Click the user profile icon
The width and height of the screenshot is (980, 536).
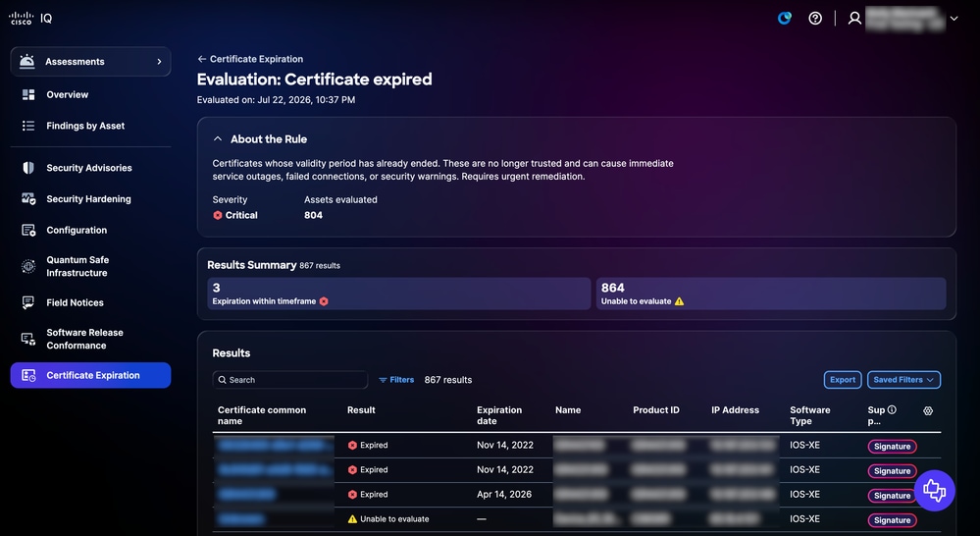(x=854, y=18)
